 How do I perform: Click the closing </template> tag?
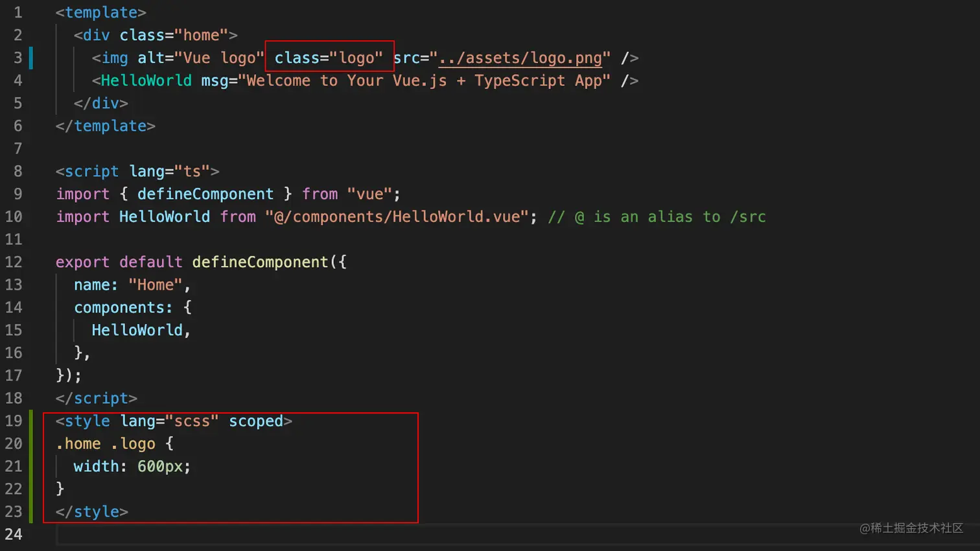coord(106,126)
